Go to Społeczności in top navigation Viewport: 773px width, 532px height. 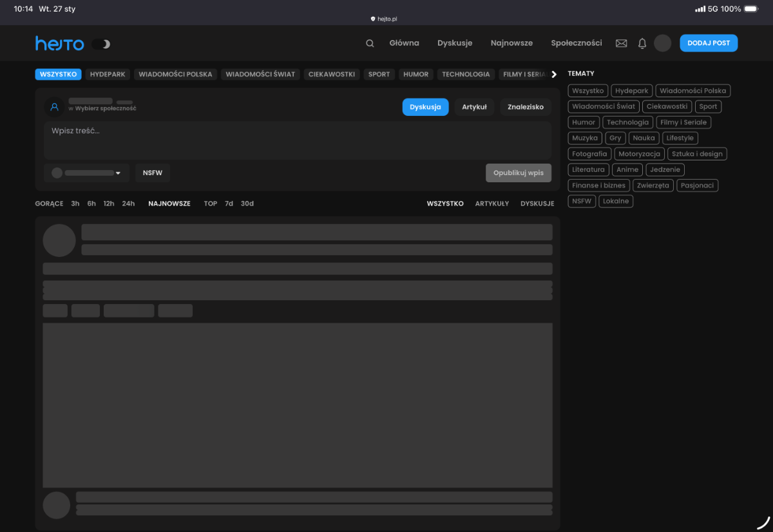coord(576,43)
